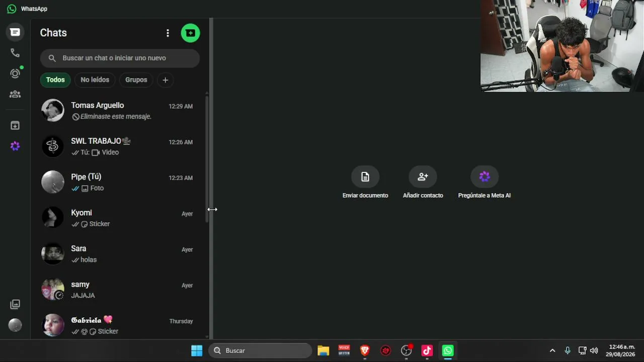The height and width of the screenshot is (362, 644).
Task: Open Brave browser from the taskbar
Action: coord(365,350)
